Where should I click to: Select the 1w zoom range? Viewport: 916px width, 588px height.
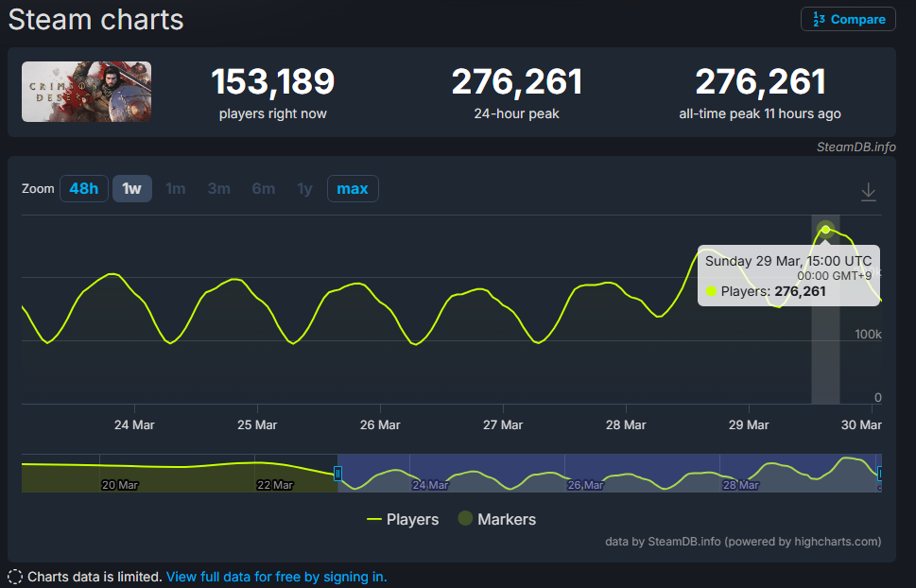coord(132,189)
